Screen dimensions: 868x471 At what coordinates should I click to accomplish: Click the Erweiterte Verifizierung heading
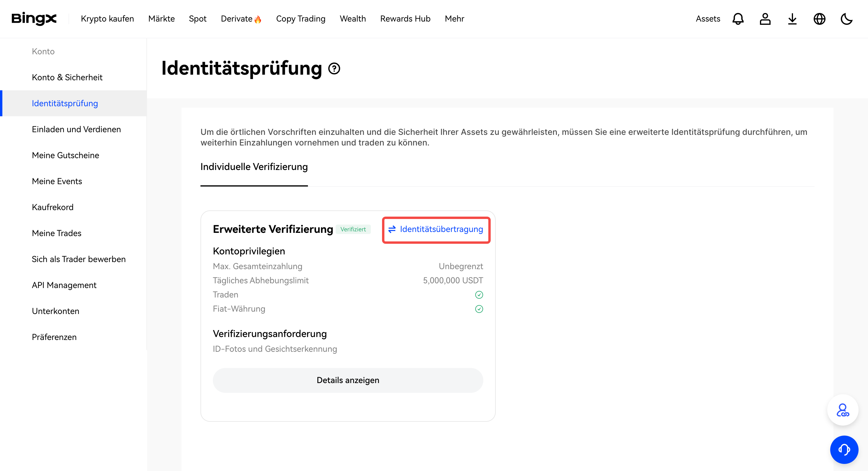tap(273, 229)
